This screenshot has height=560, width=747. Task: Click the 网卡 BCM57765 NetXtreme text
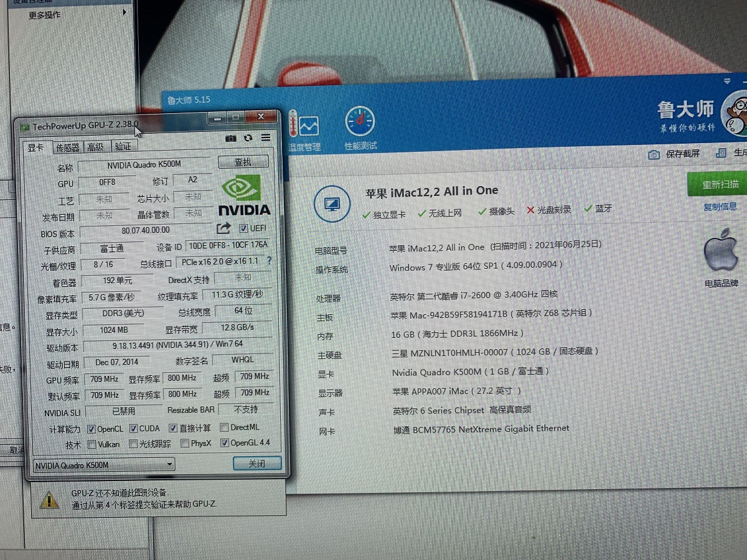[x=481, y=429]
